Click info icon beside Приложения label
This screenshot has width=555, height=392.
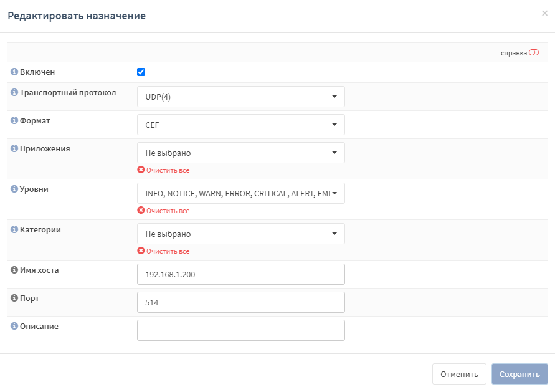pos(14,148)
